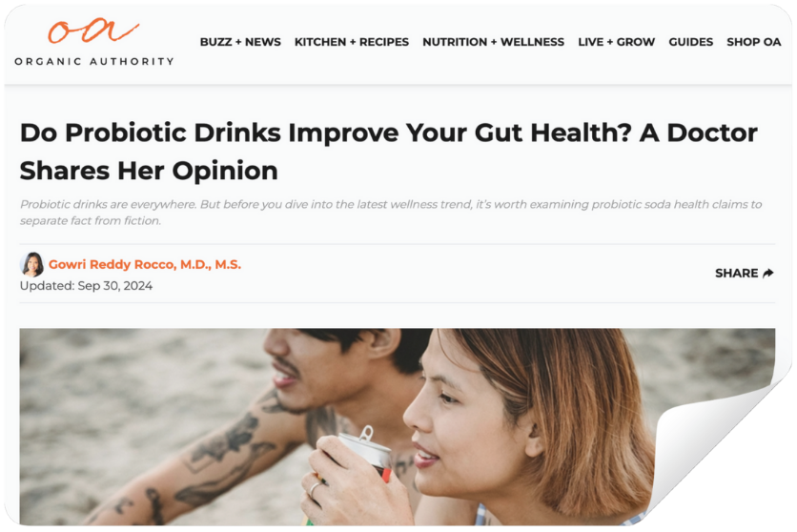Select Guides in the navigation bar

(691, 42)
